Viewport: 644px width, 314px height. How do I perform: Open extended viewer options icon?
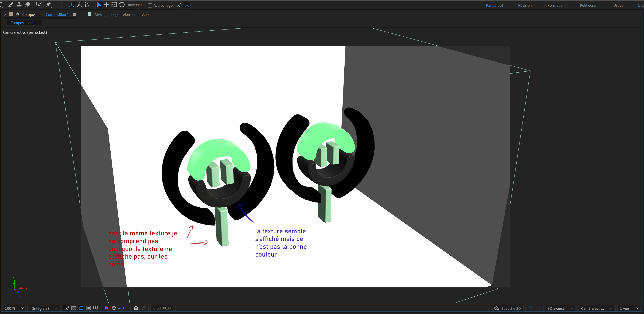click(538, 308)
